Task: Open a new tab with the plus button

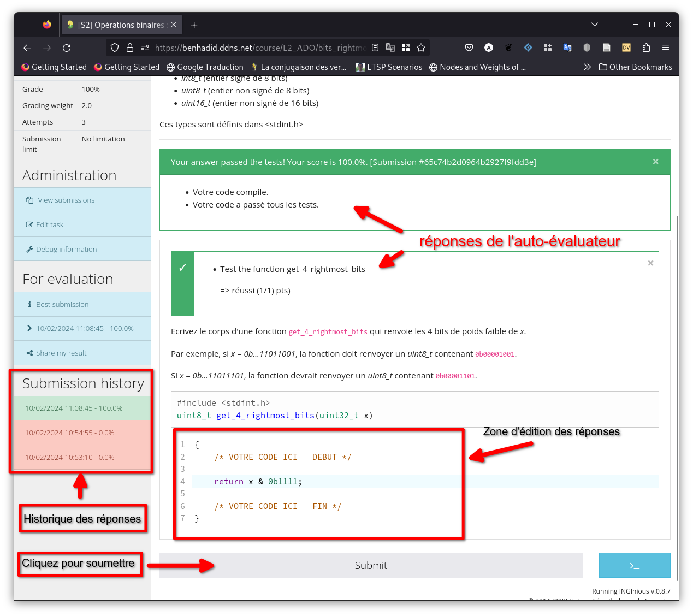Action: pyautogui.click(x=194, y=25)
